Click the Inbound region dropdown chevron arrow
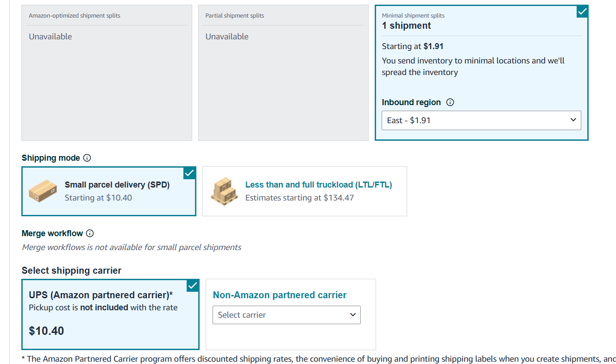Viewport: 616px width, 364px height. pos(573,120)
